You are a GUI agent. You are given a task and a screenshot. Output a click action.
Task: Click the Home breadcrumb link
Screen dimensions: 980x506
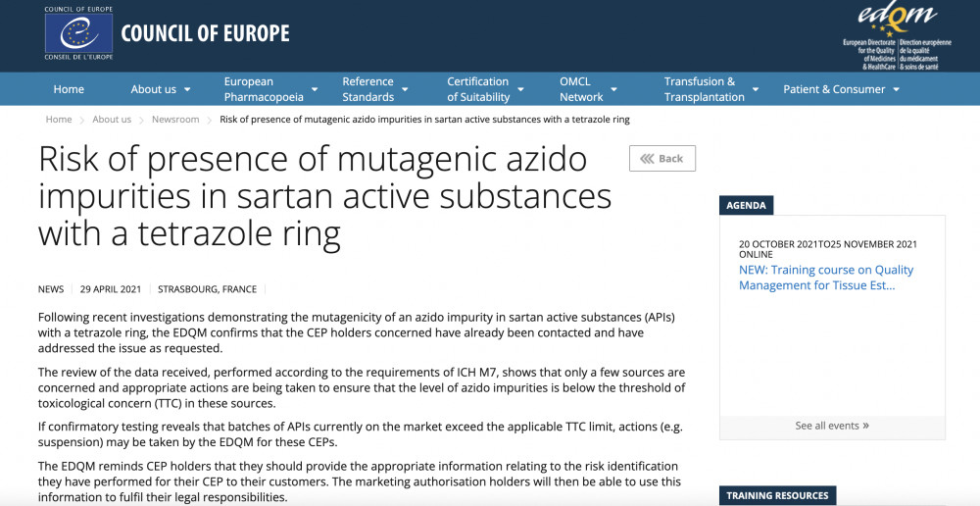tap(59, 120)
